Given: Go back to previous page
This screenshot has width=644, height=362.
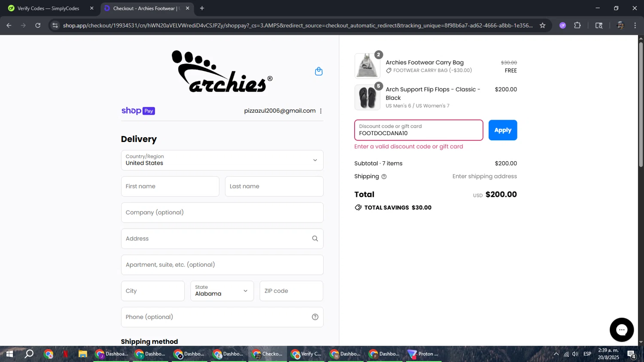Looking at the screenshot, I should [9, 26].
